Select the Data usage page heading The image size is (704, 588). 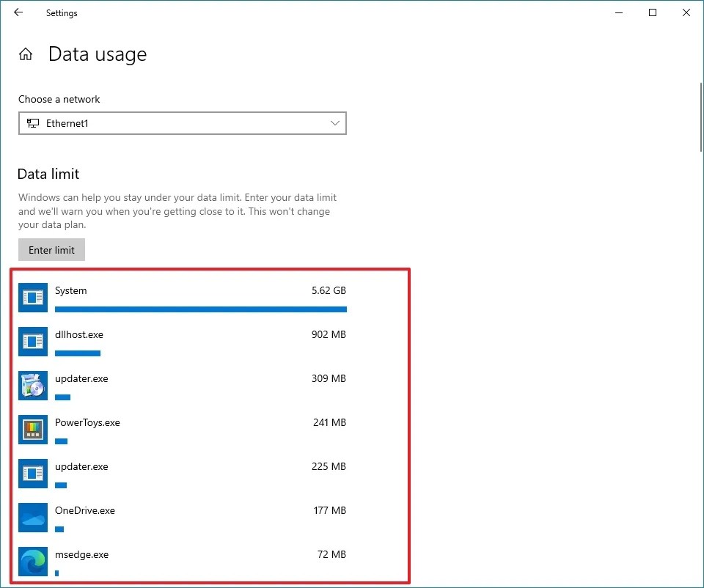97,54
